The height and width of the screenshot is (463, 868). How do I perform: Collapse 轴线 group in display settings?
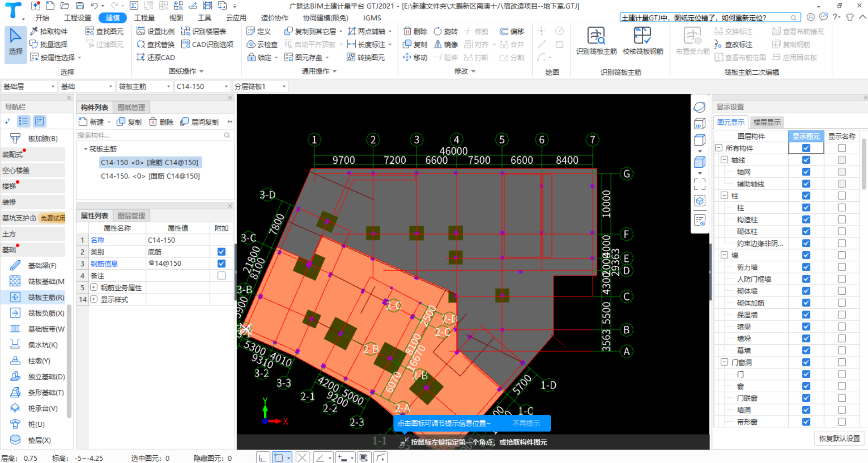click(724, 160)
